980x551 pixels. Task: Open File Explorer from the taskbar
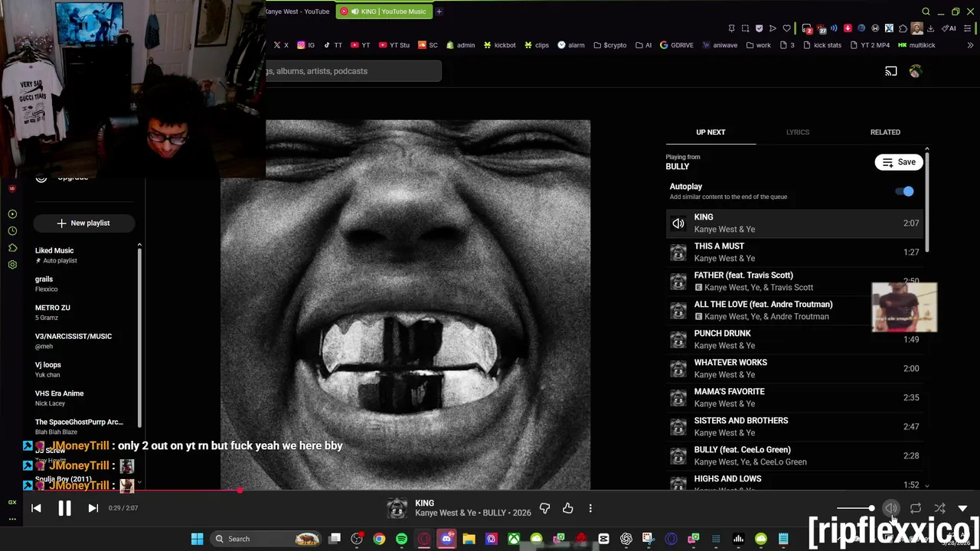(x=469, y=539)
